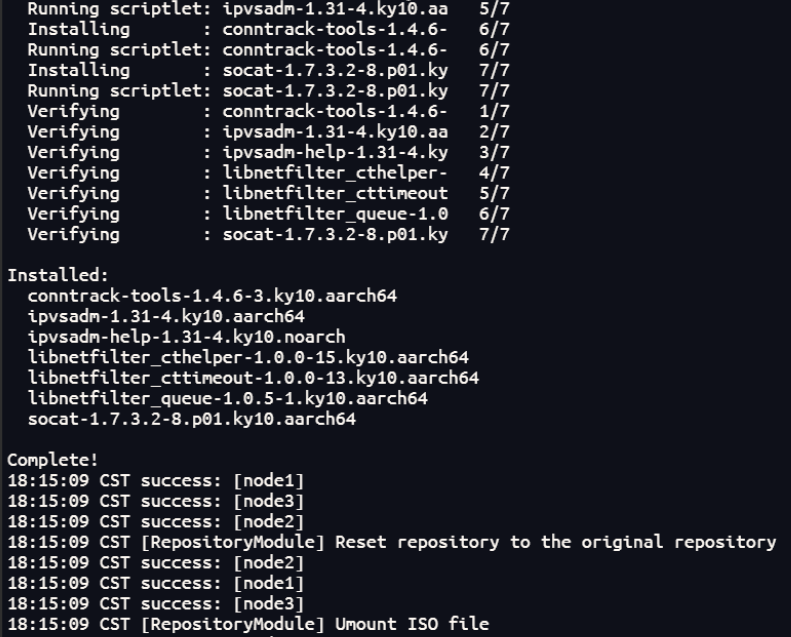Click libnetfilter_queue-1.0.5-1.ky10.aarch64 in the installed list
This screenshot has height=637, width=791.
click(228, 398)
